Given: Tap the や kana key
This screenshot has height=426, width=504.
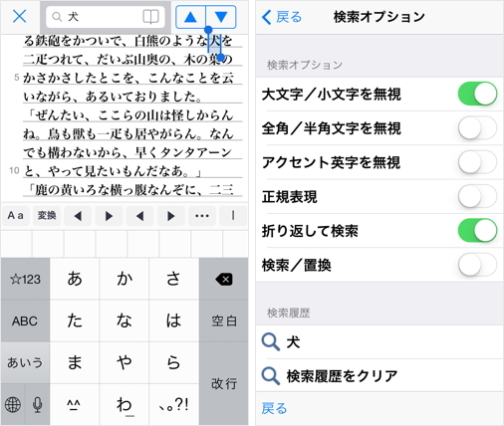Looking at the screenshot, I should (125, 362).
